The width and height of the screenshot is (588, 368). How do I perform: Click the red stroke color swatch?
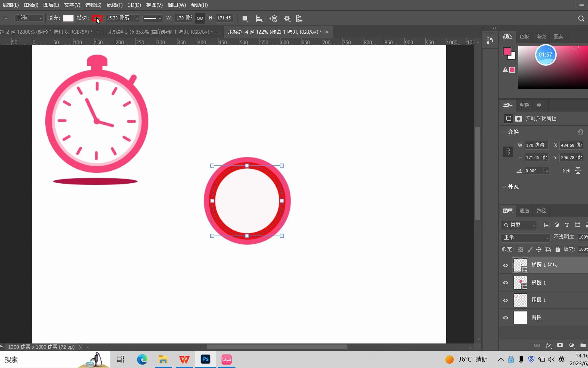click(x=97, y=18)
